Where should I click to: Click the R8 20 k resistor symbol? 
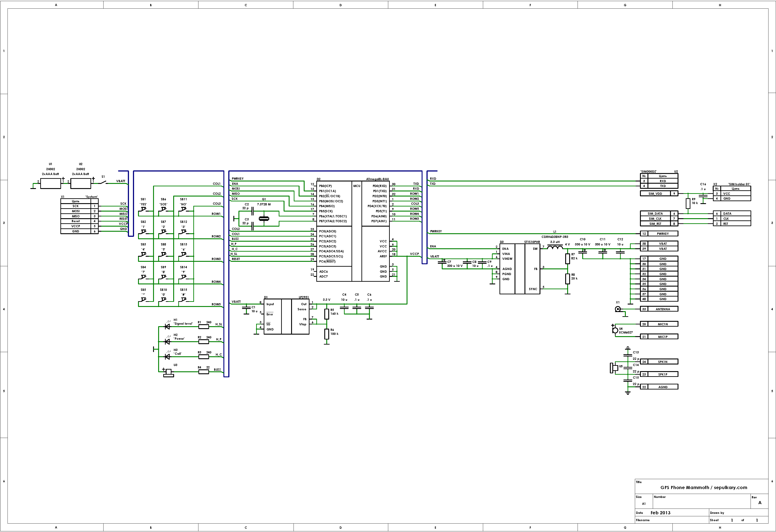point(567,279)
